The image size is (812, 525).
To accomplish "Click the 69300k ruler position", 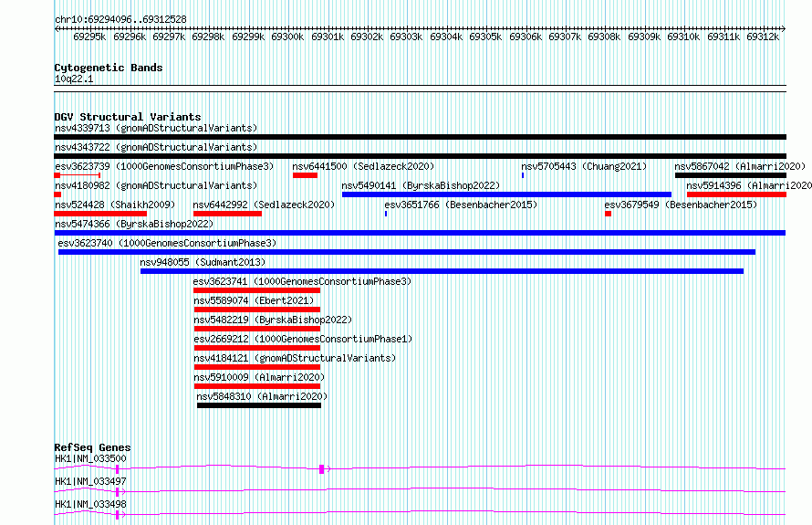I will (287, 37).
